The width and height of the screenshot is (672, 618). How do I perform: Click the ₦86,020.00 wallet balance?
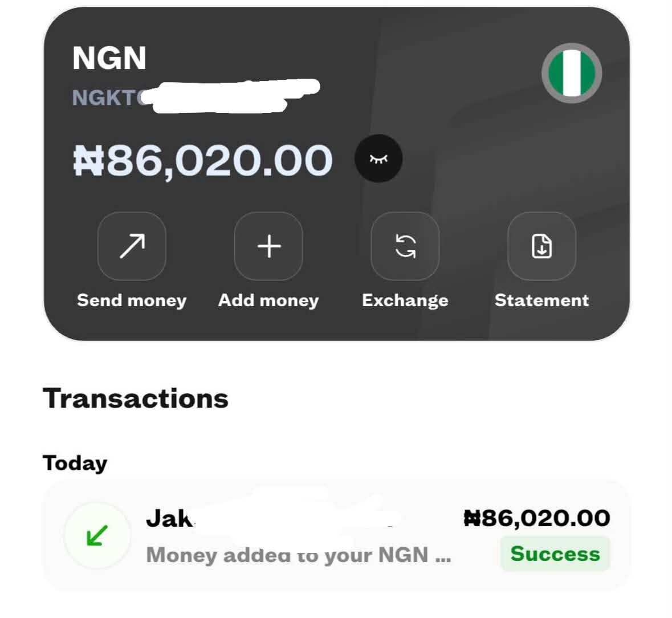point(203,161)
